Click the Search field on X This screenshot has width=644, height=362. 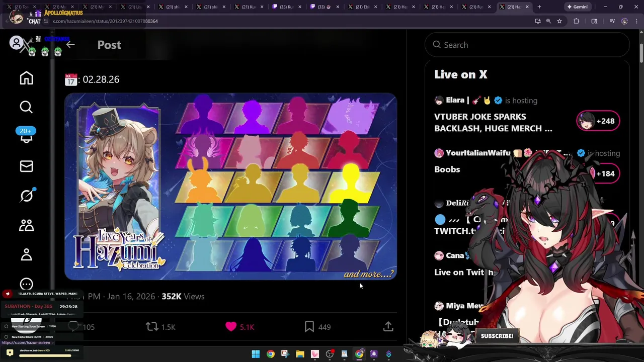(527, 45)
